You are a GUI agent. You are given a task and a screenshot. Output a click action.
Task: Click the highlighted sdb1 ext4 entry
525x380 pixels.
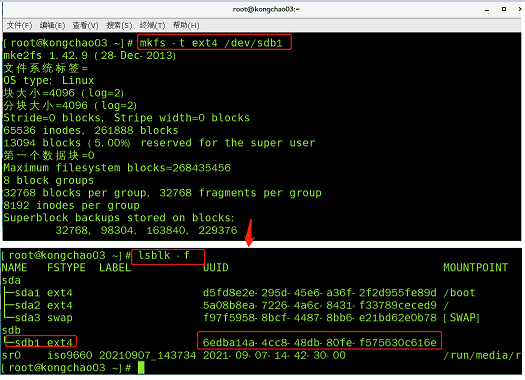pyautogui.click(x=41, y=342)
